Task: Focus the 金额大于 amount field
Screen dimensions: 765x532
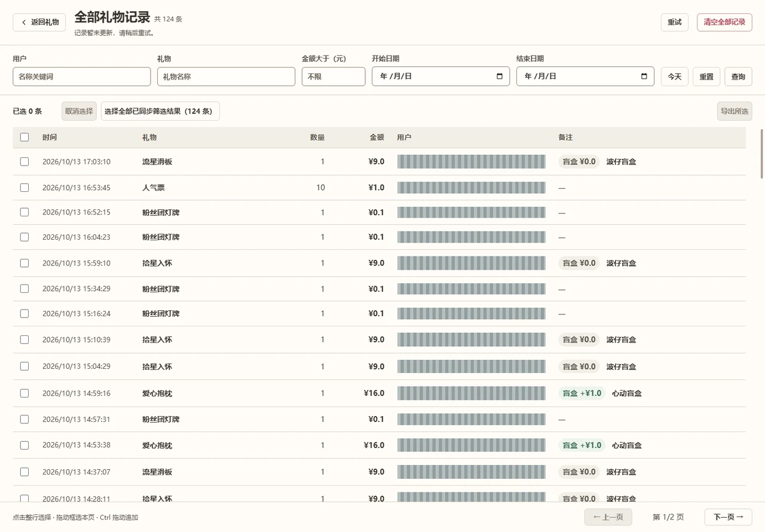Action: tap(333, 77)
